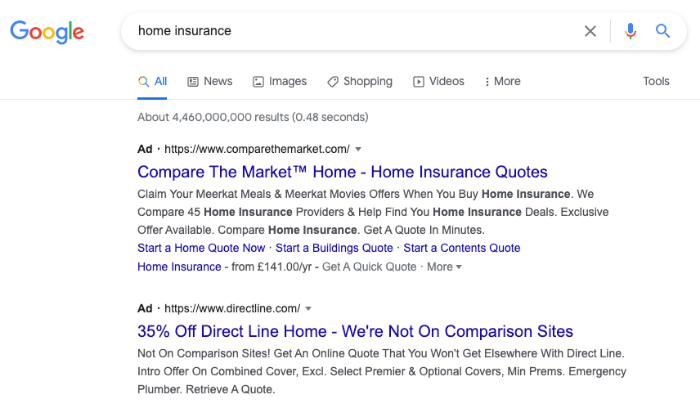The height and width of the screenshot is (408, 700).
Task: Submit search with the magnifying glass icon
Action: (662, 31)
